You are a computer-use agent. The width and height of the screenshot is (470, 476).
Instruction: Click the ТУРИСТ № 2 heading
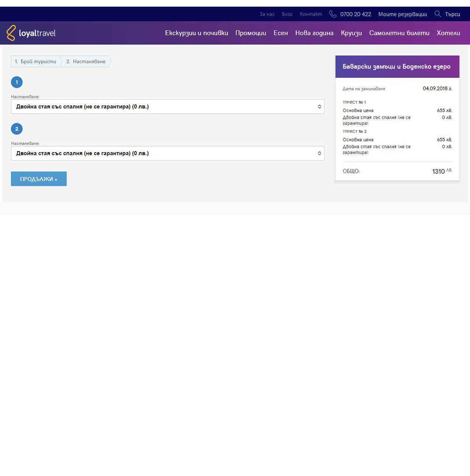click(355, 131)
